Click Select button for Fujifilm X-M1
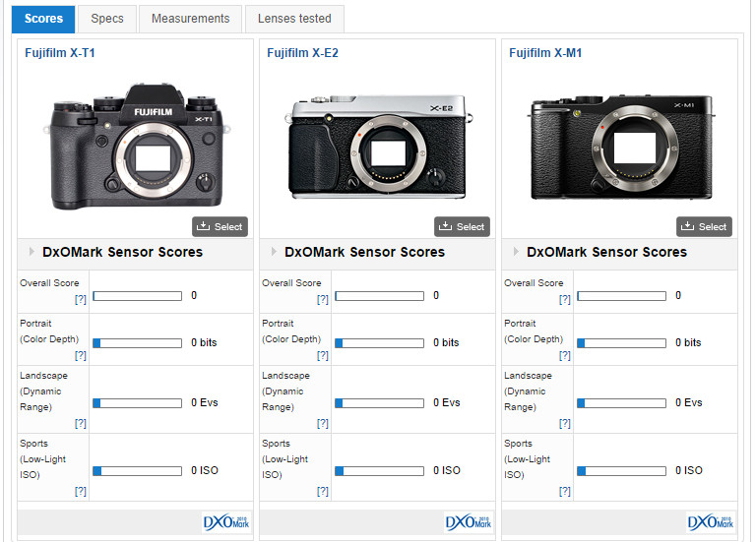The image size is (756, 542). coord(704,226)
